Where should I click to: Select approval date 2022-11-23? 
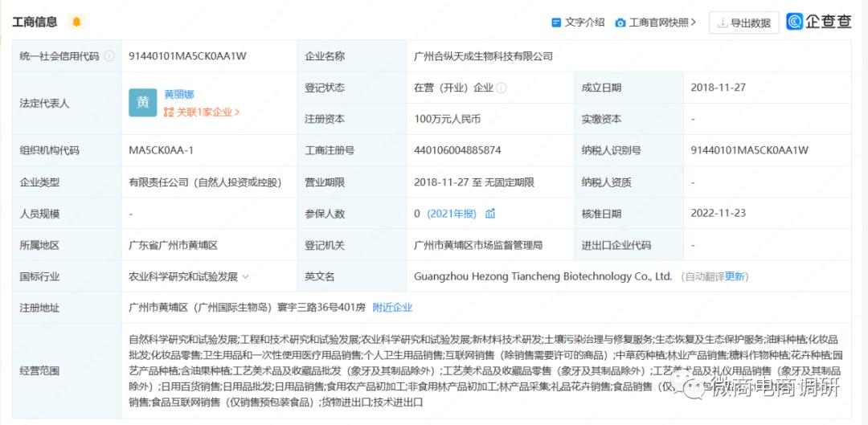719,214
